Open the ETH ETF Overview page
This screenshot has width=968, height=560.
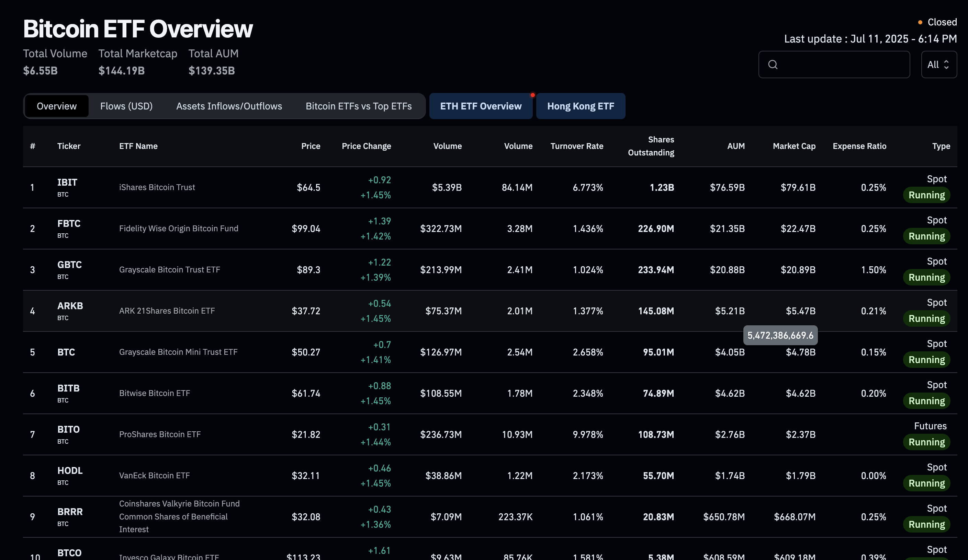pyautogui.click(x=481, y=106)
